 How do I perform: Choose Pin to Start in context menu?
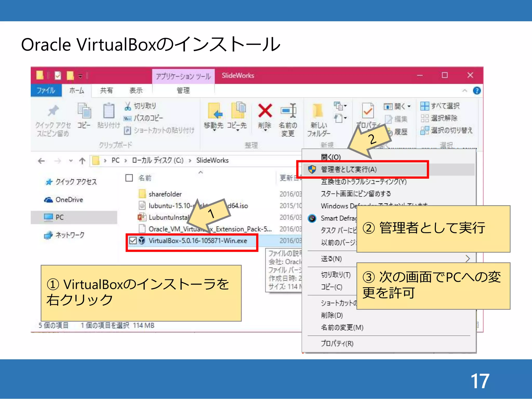tap(356, 194)
